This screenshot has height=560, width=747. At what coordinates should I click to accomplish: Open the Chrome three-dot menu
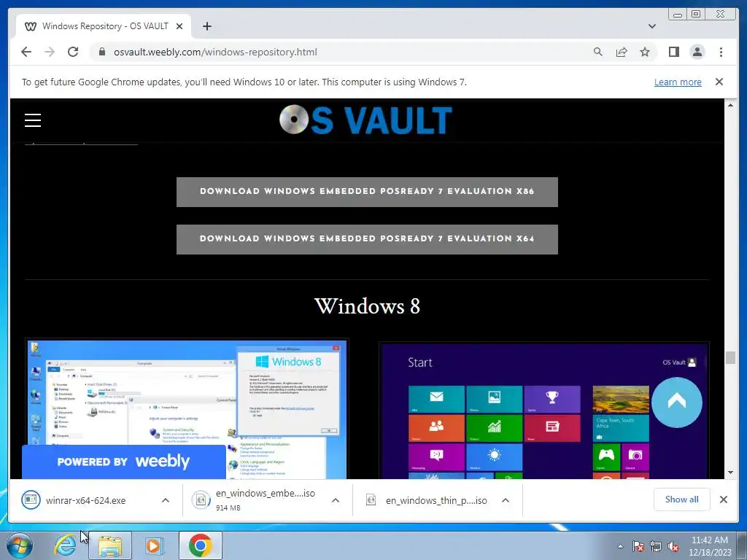click(721, 52)
